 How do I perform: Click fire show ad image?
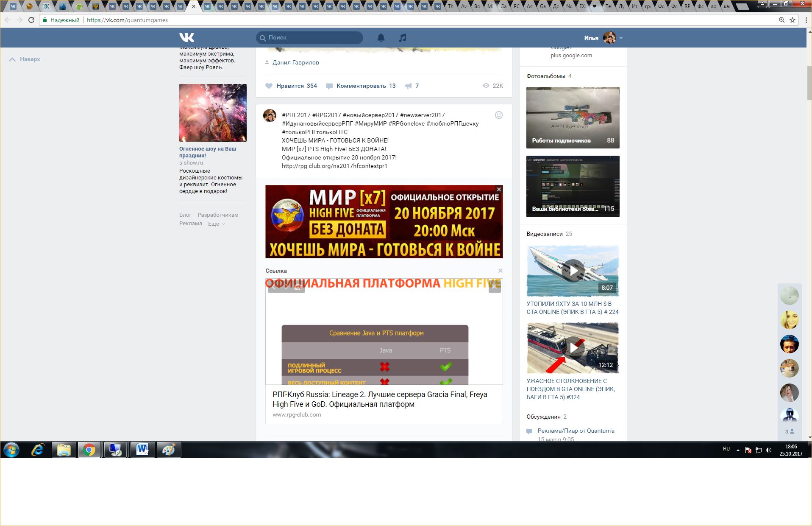tap(213, 113)
